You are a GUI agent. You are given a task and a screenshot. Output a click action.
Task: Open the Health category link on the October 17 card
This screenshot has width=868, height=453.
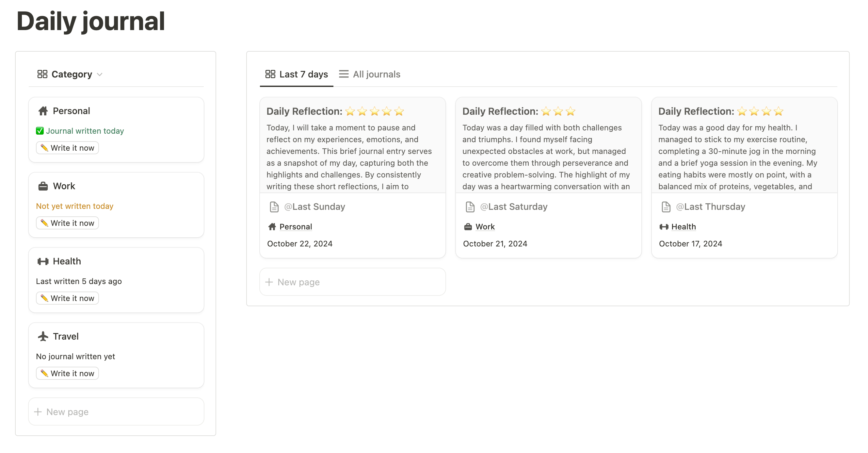tap(683, 227)
